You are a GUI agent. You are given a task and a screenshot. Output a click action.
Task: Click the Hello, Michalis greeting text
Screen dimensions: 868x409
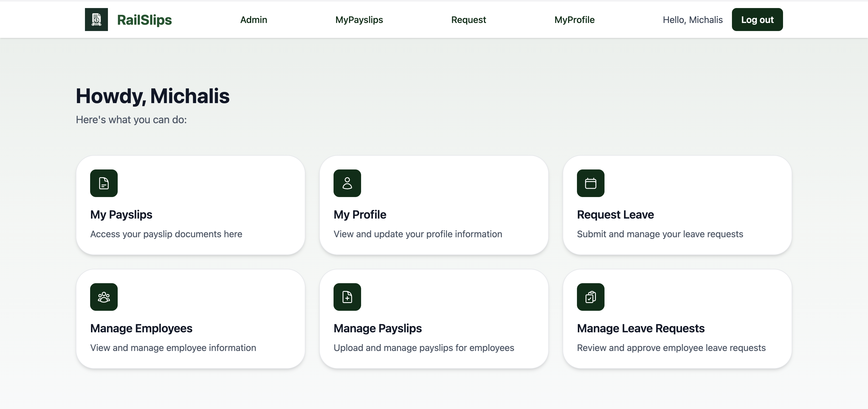(692, 20)
